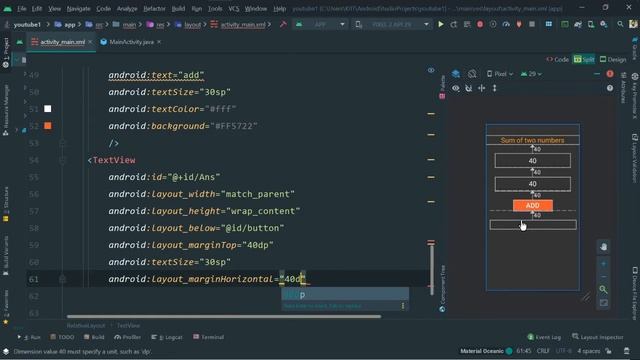640x360 pixels.
Task: Run the app with the green play button
Action: click(441, 24)
